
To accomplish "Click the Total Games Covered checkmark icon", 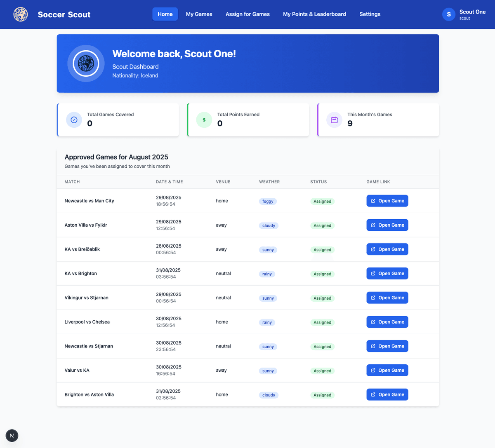I will coord(74,120).
